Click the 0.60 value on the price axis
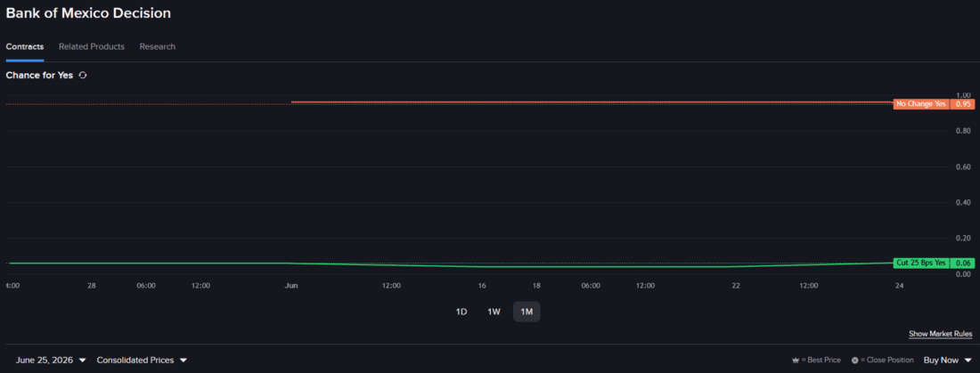980x373 pixels. tap(963, 166)
